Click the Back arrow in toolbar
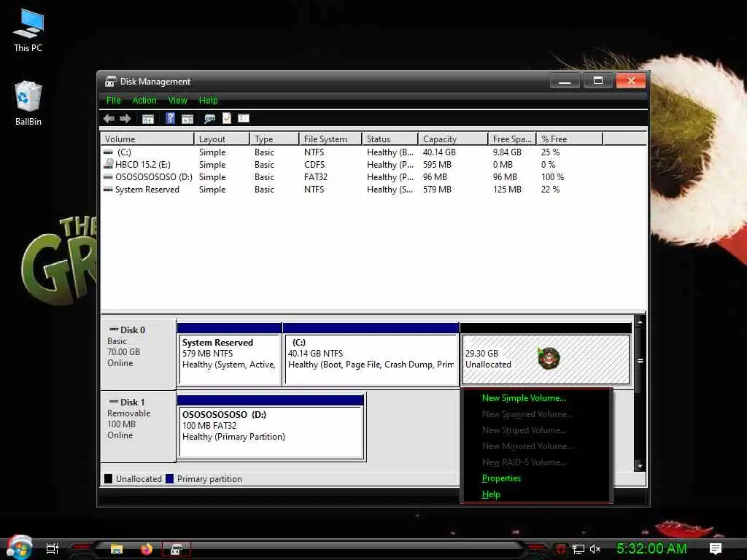The height and width of the screenshot is (560, 747). pos(109,119)
